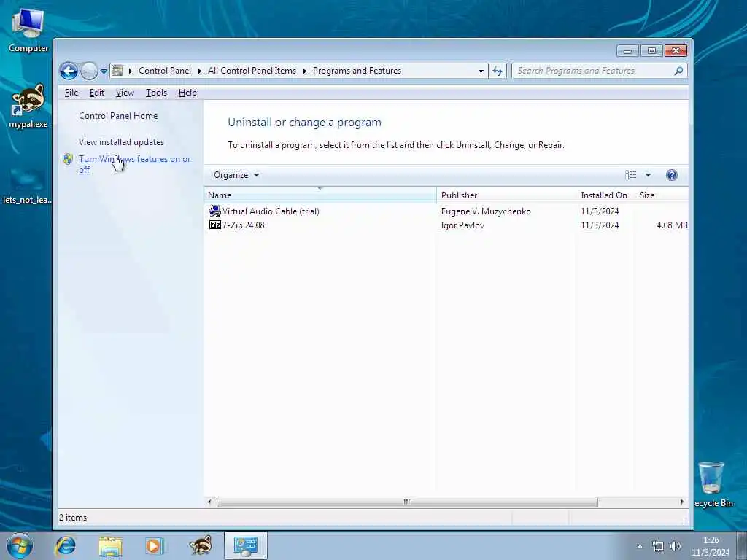Open the address bar history dropdown
747x560 pixels.
pos(481,71)
